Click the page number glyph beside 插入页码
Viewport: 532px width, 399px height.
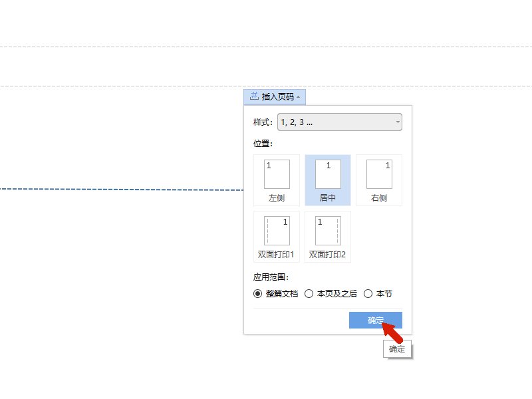(255, 96)
